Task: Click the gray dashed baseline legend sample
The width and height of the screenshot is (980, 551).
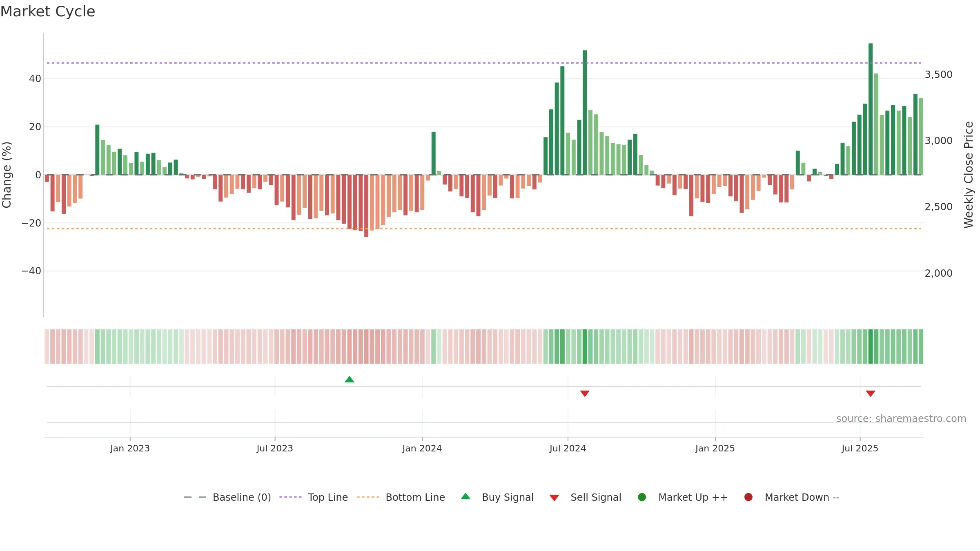Action: [x=195, y=497]
